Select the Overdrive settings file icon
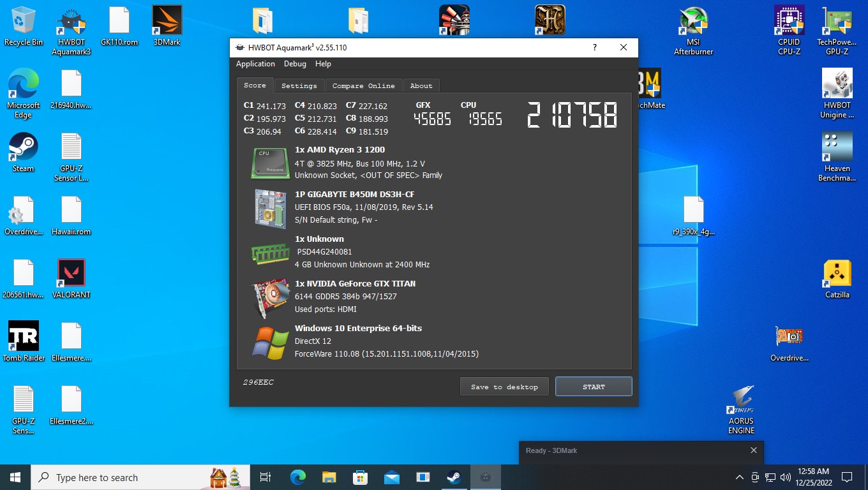 coord(23,216)
